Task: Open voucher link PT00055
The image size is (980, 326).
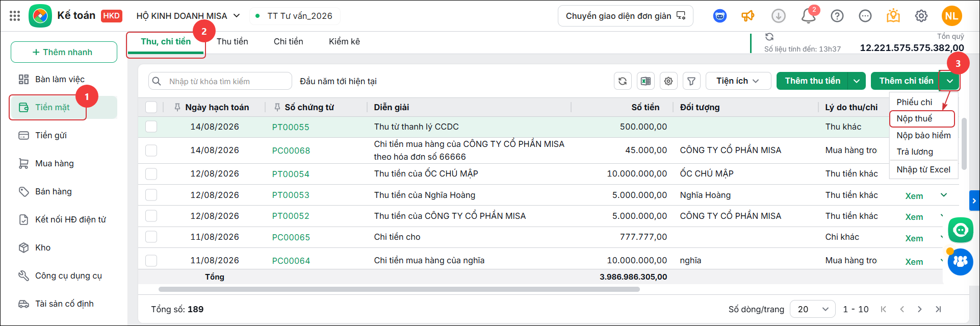Action: 291,127
